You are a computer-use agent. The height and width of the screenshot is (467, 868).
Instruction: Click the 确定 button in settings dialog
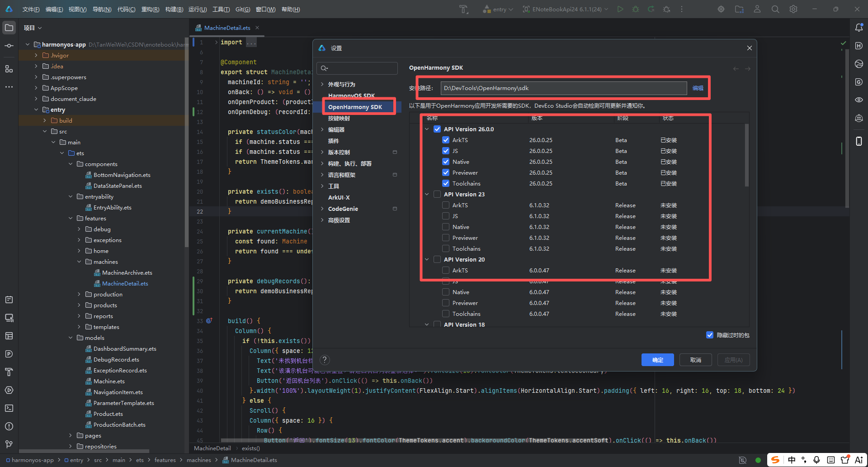(x=658, y=360)
